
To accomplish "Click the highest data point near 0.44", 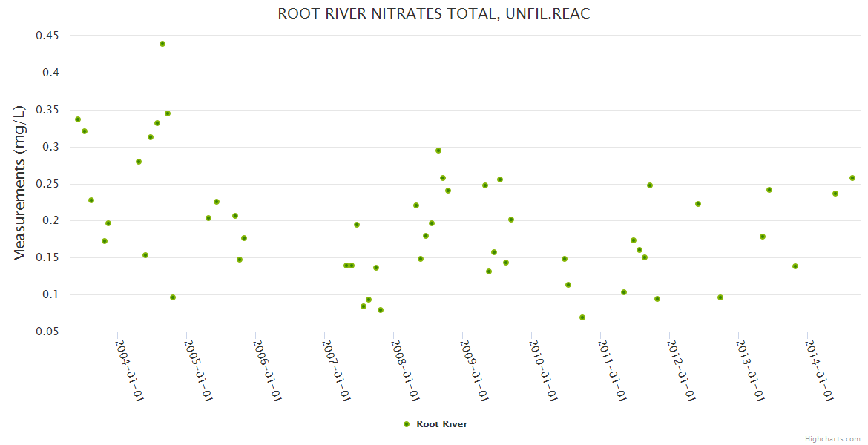I will click(162, 44).
